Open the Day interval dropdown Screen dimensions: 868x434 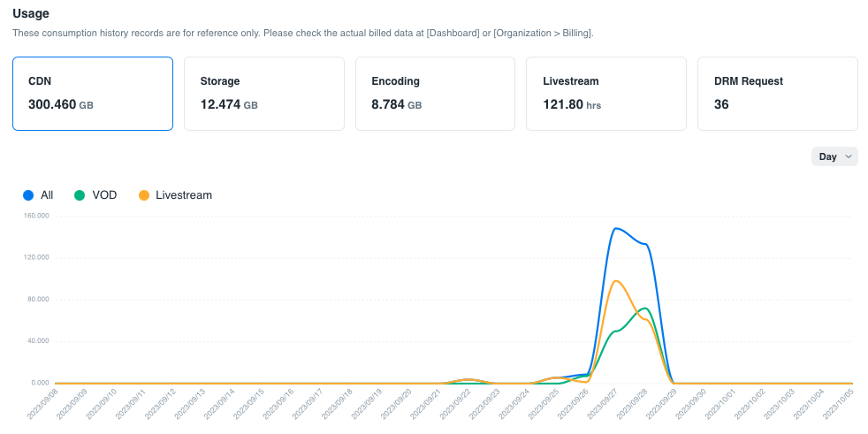pos(834,156)
